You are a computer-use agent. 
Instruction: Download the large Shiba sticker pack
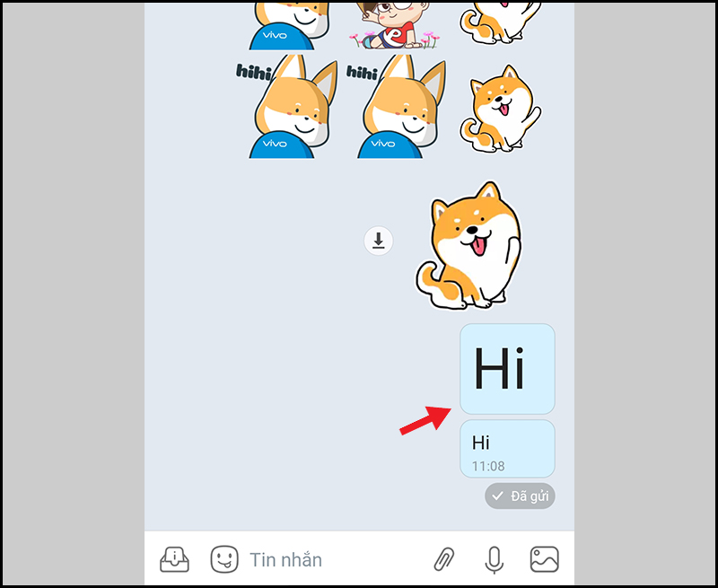[378, 241]
